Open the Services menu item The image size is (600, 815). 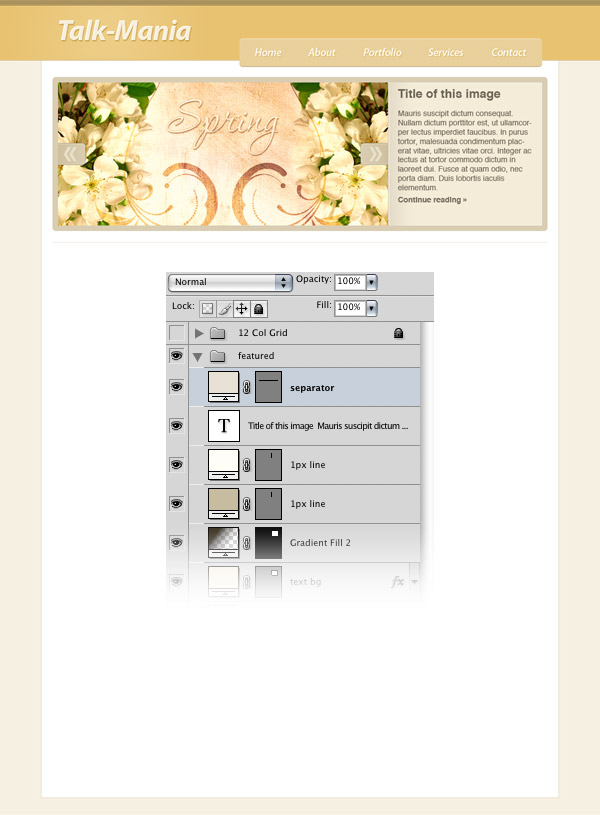coord(446,52)
